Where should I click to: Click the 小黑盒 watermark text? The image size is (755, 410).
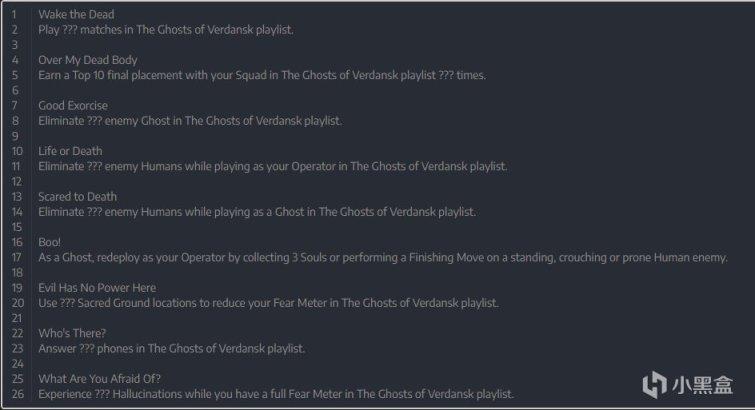pos(703,385)
